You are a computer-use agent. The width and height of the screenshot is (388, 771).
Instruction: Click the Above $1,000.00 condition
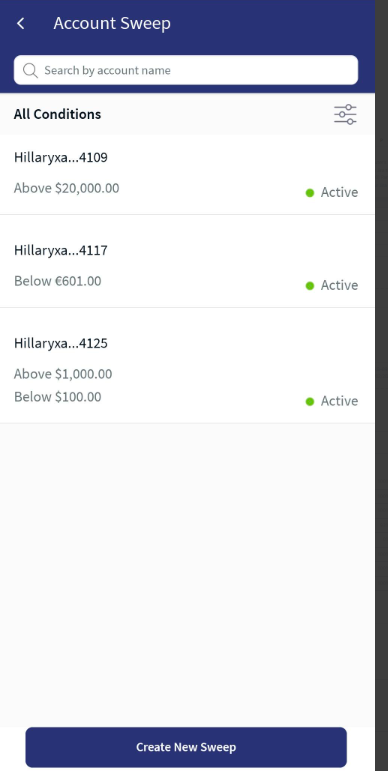point(63,374)
